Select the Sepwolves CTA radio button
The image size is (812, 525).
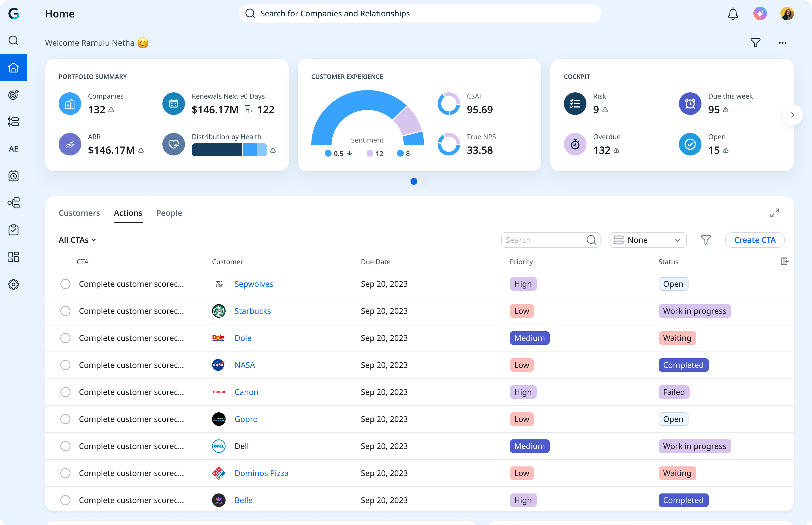pos(65,284)
